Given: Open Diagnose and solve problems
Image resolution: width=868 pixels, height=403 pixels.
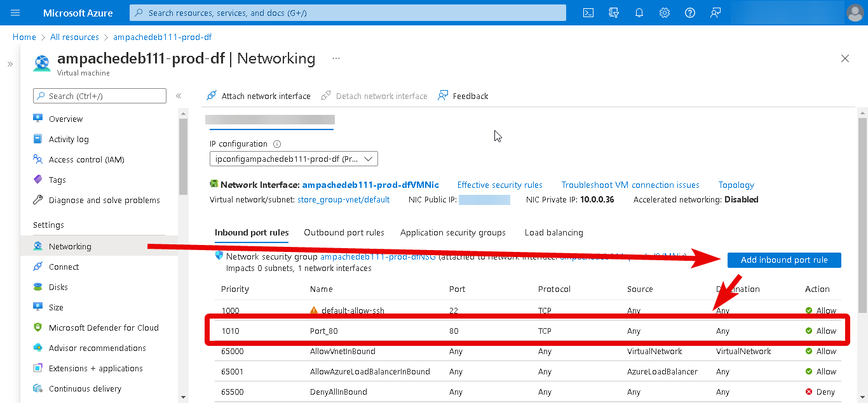Looking at the screenshot, I should point(104,200).
